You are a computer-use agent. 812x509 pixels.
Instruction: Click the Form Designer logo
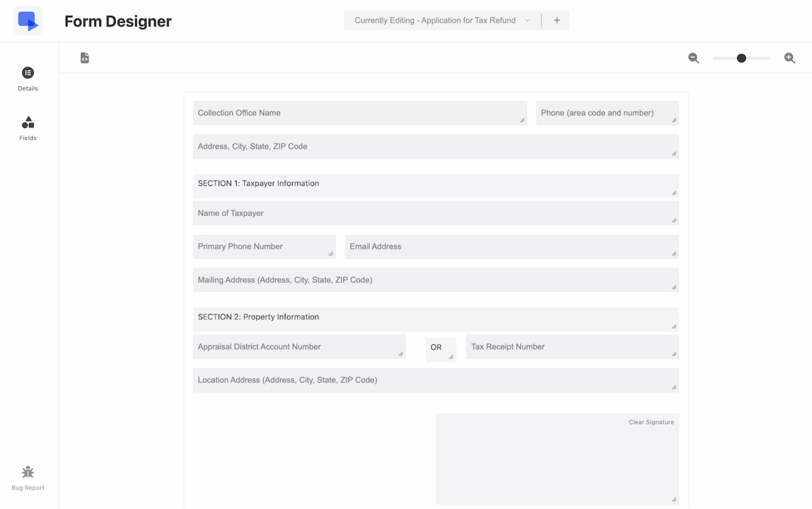[x=28, y=20]
